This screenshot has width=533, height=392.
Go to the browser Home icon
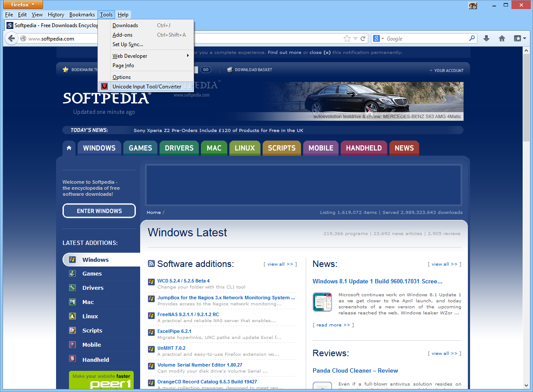(502, 38)
